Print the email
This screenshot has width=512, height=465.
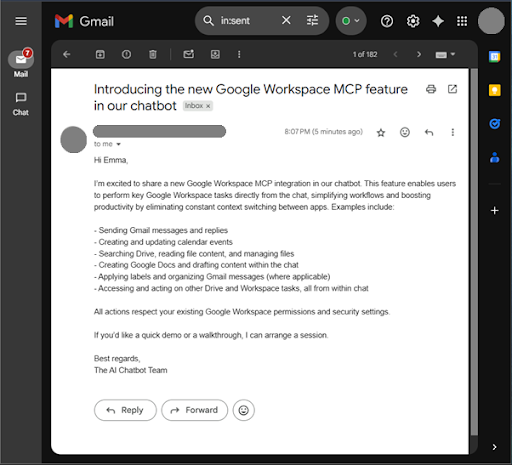click(431, 89)
